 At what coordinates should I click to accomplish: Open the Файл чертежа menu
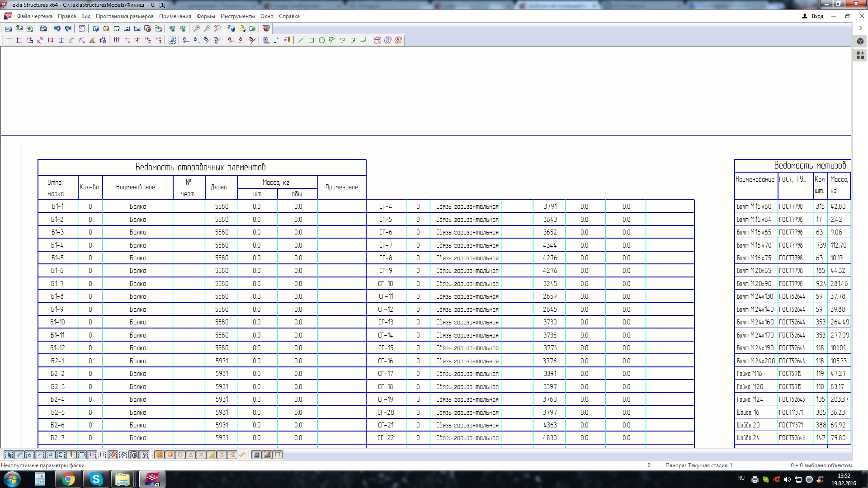tap(35, 16)
